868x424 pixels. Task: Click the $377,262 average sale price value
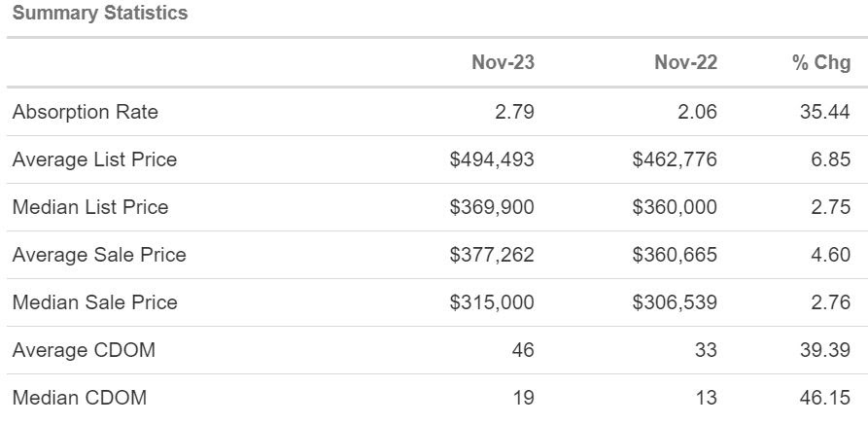tap(492, 255)
